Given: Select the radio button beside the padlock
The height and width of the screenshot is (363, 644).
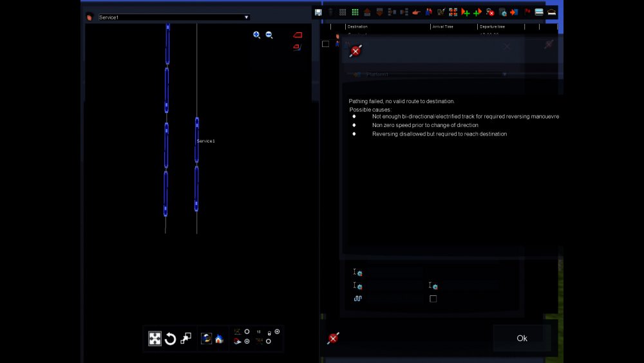Looking at the screenshot, I should pos(277,331).
